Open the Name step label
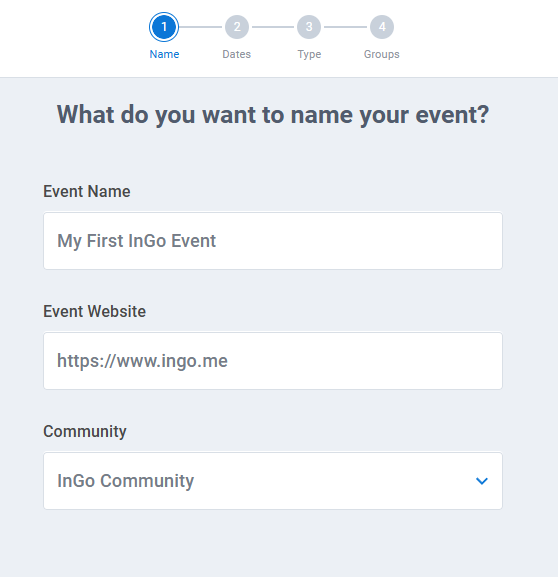 pyautogui.click(x=164, y=54)
